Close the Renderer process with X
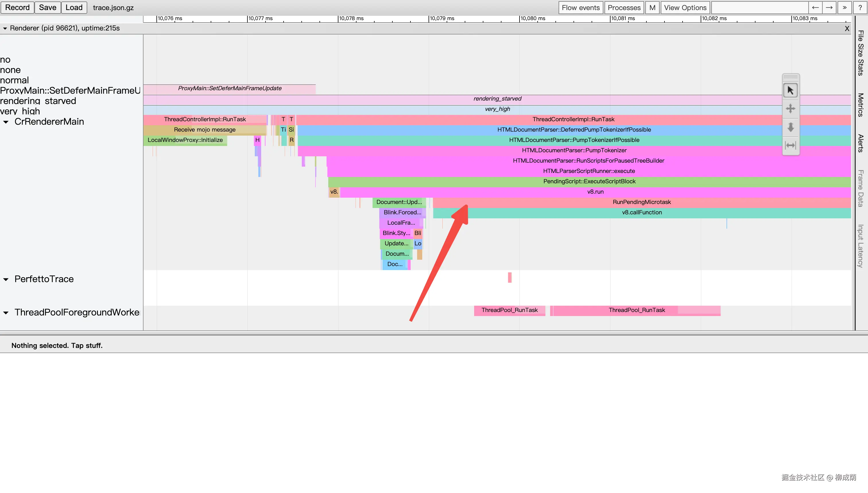Viewport: 868px width, 493px height. click(x=847, y=29)
